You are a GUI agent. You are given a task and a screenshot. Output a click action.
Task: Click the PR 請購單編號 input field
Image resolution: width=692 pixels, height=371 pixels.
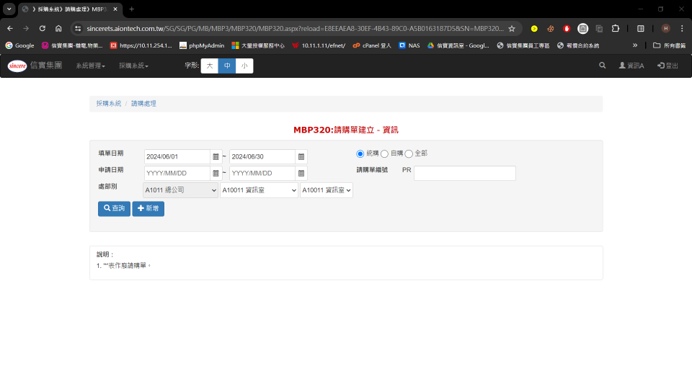click(x=465, y=173)
